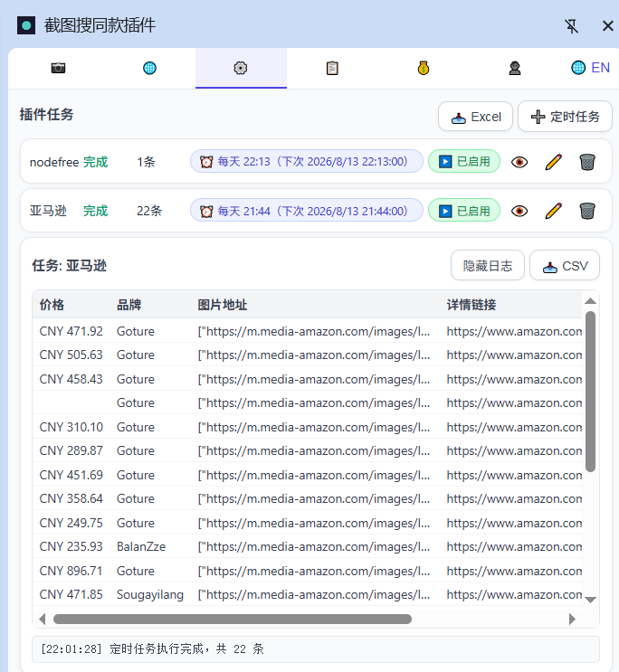Screen dimensions: 619x672
Task: Click the vertical scrollbar thumb
Action: click(x=591, y=392)
